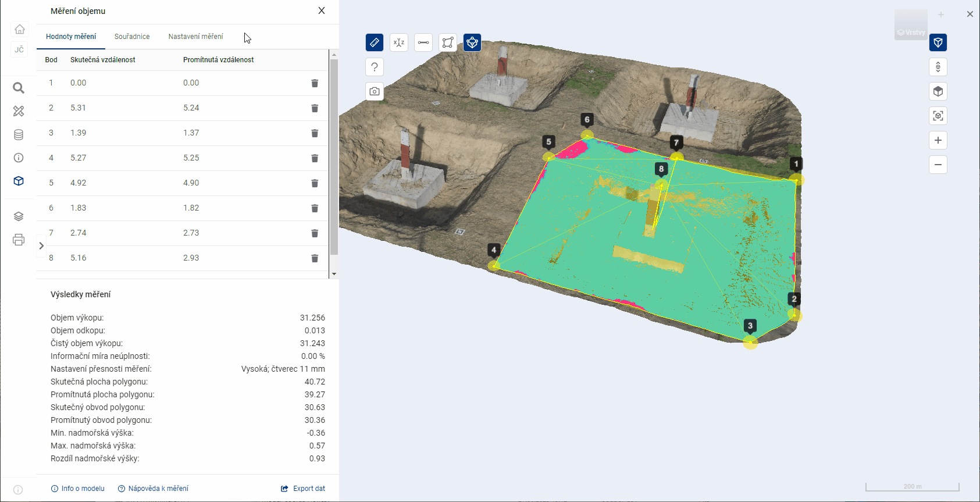Open the Nápověda k měření link
980x502 pixels.
pos(153,489)
